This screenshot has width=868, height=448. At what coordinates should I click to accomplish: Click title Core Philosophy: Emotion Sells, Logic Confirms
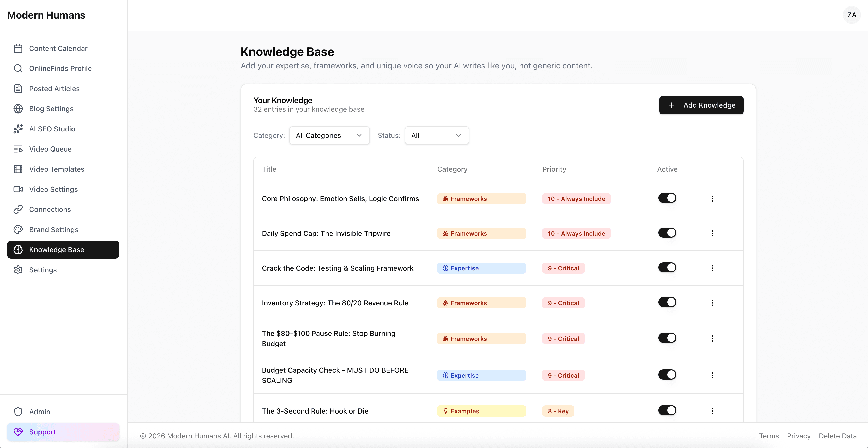pos(340,199)
